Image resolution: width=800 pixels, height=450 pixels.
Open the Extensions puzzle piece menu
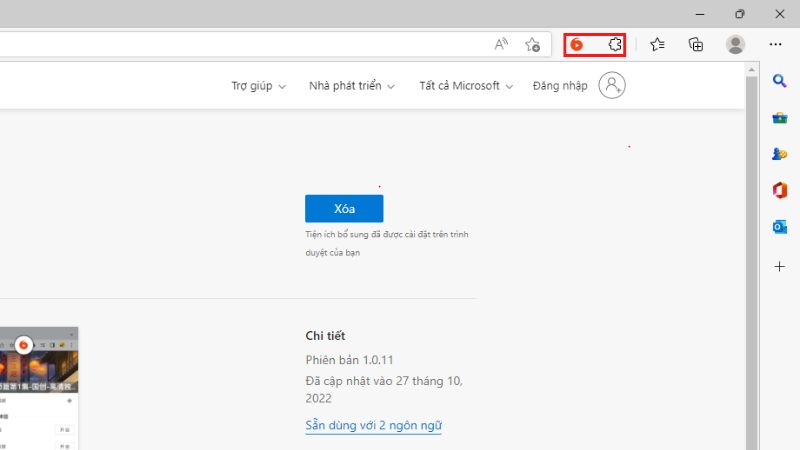616,44
